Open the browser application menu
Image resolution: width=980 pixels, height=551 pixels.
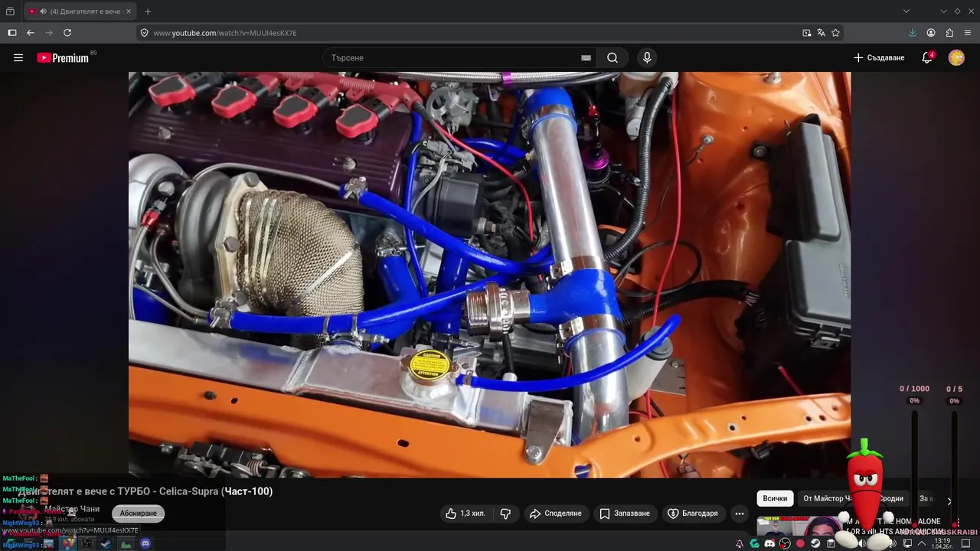[969, 33]
